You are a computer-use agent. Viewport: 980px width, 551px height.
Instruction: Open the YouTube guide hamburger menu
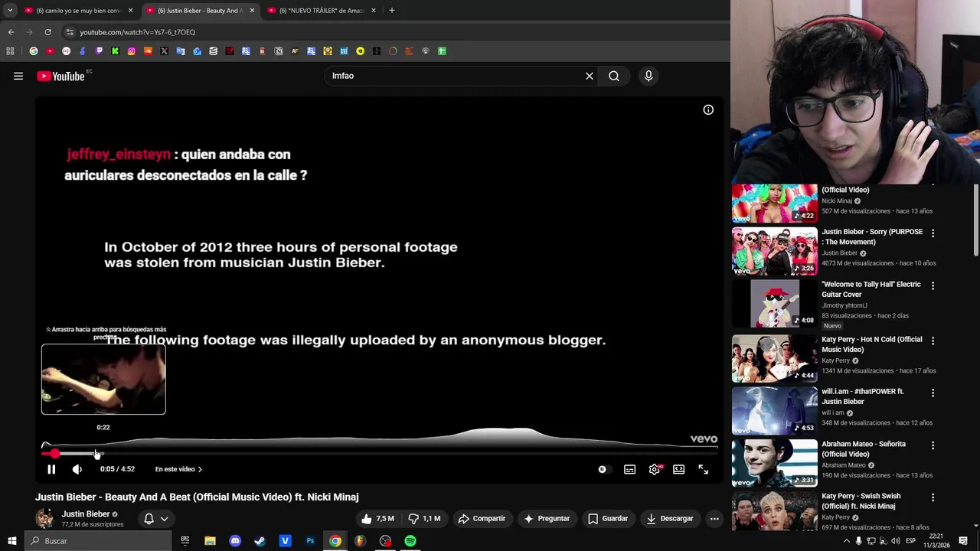18,76
